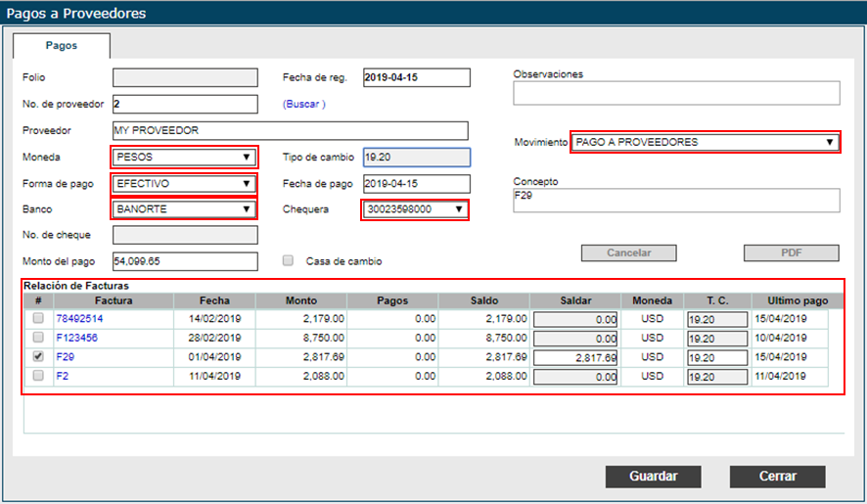Viewport: 867px width, 504px height.
Task: Open the F29 invoice link
Action: click(x=65, y=357)
